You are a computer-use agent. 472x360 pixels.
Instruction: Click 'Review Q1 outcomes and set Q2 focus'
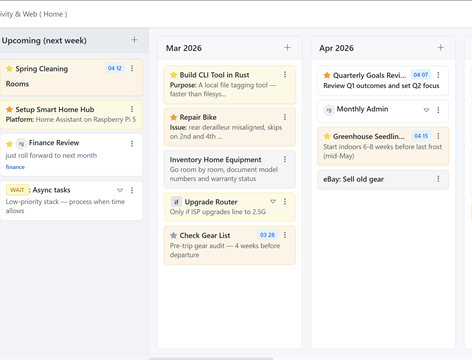(381, 86)
